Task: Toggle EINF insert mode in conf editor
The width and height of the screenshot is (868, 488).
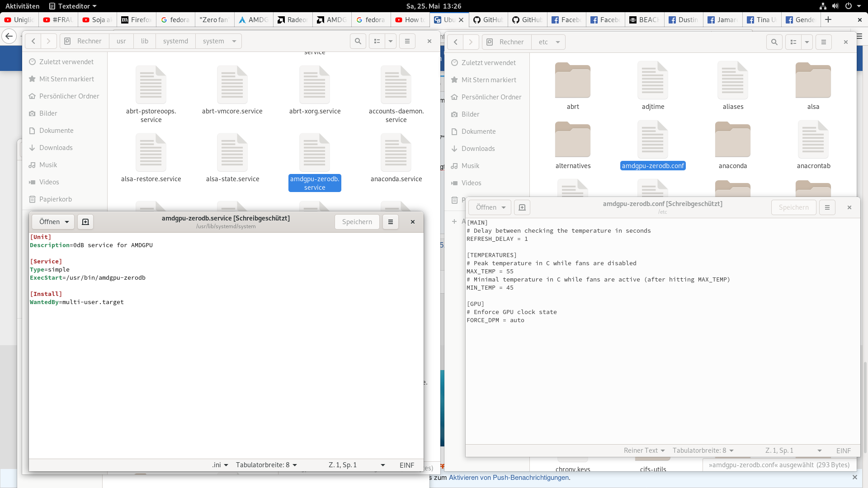Action: (843, 450)
